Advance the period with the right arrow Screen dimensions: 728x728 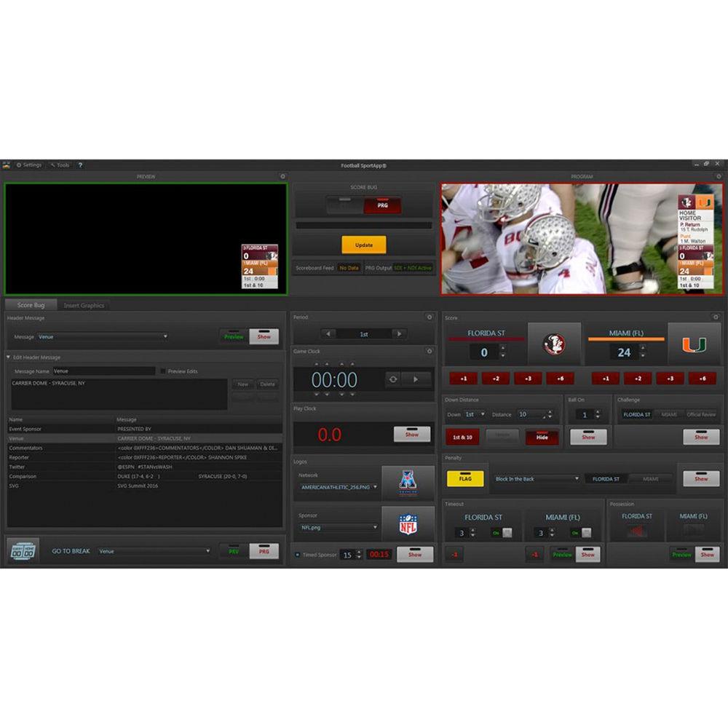pos(398,333)
